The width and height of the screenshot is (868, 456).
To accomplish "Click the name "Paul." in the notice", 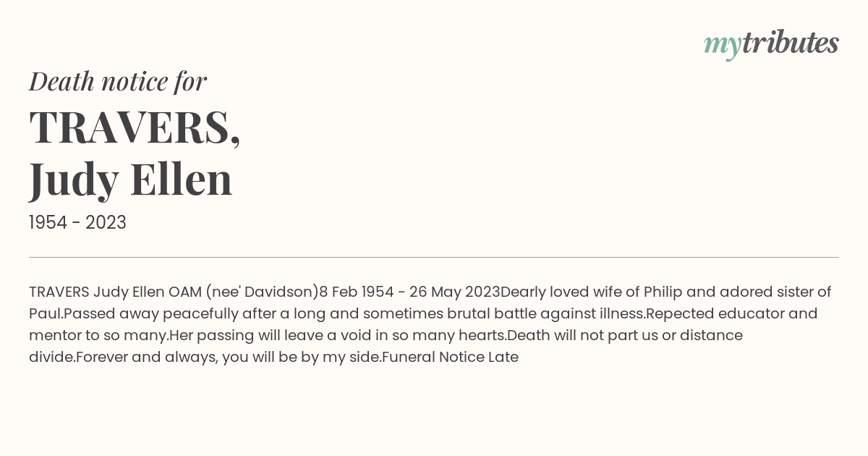I will coord(46,314).
